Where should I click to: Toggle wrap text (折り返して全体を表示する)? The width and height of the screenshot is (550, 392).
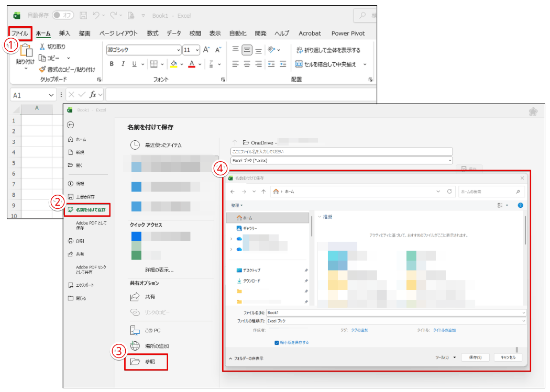(x=328, y=50)
